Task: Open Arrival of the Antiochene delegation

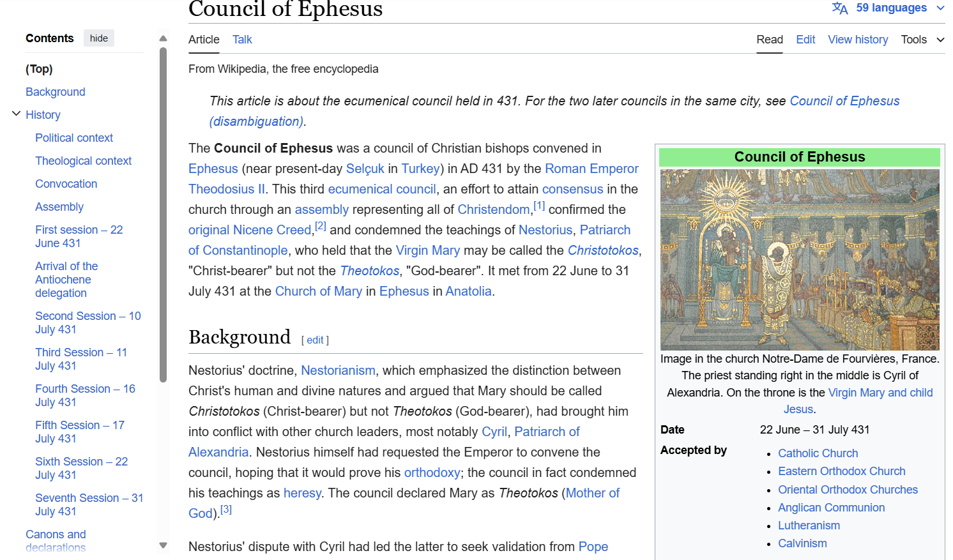Action: coord(66,280)
